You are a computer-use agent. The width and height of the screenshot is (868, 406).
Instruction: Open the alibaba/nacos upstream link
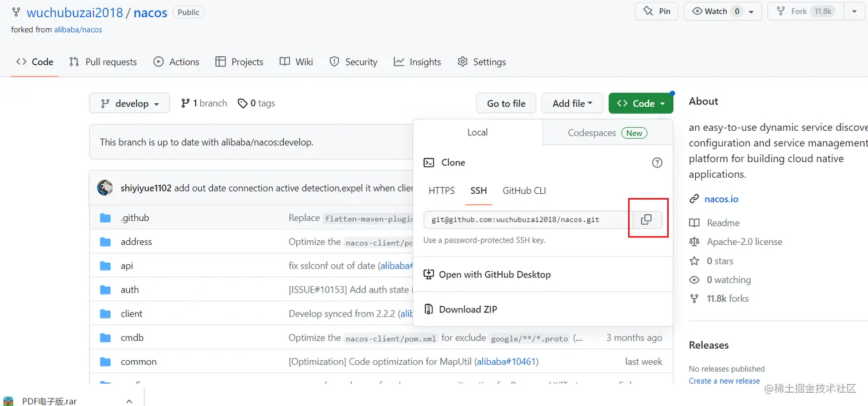(78, 29)
